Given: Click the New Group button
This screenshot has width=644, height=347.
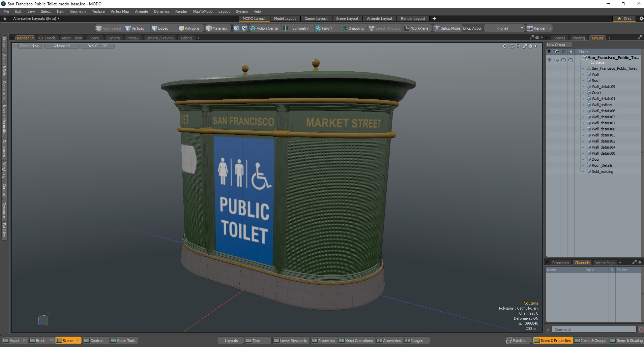Looking at the screenshot, I should [x=559, y=45].
